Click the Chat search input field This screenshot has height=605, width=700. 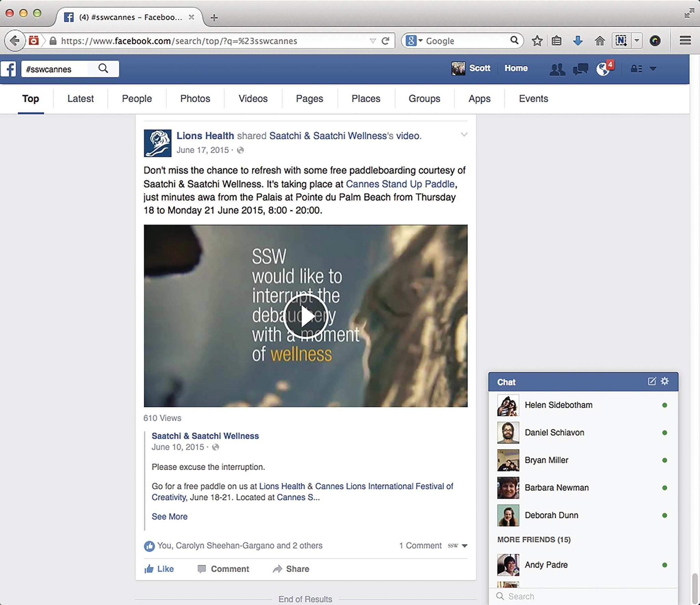point(583,596)
